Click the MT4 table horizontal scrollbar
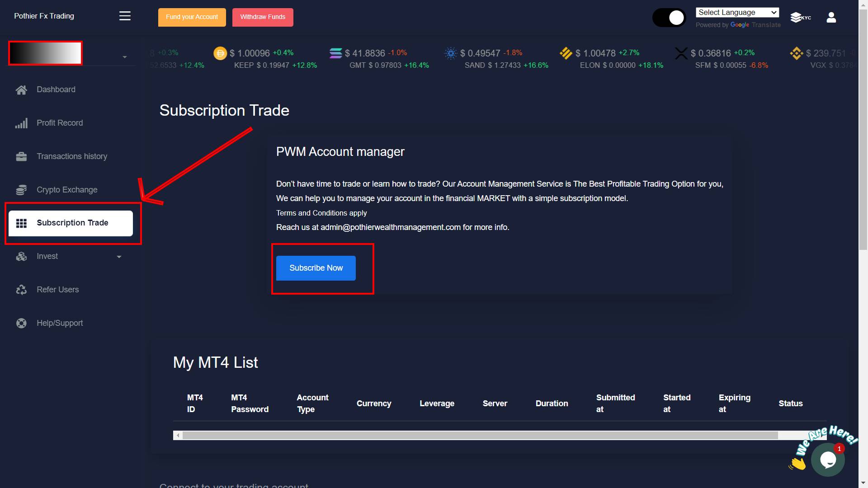 click(x=480, y=436)
